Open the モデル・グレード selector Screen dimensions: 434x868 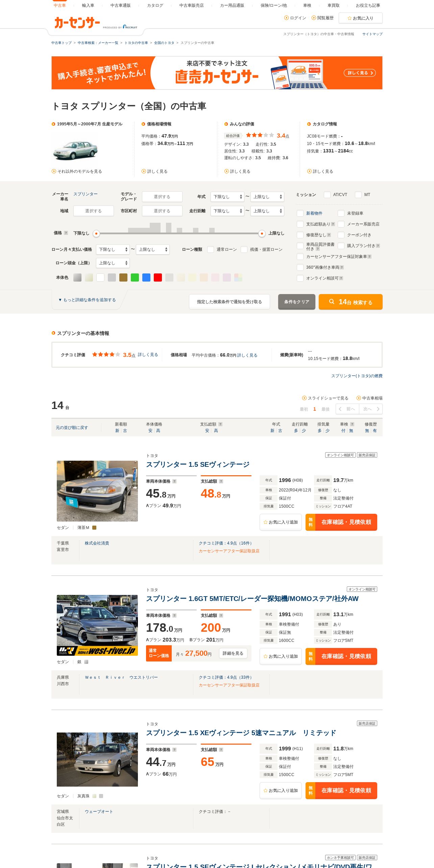pyautogui.click(x=162, y=197)
